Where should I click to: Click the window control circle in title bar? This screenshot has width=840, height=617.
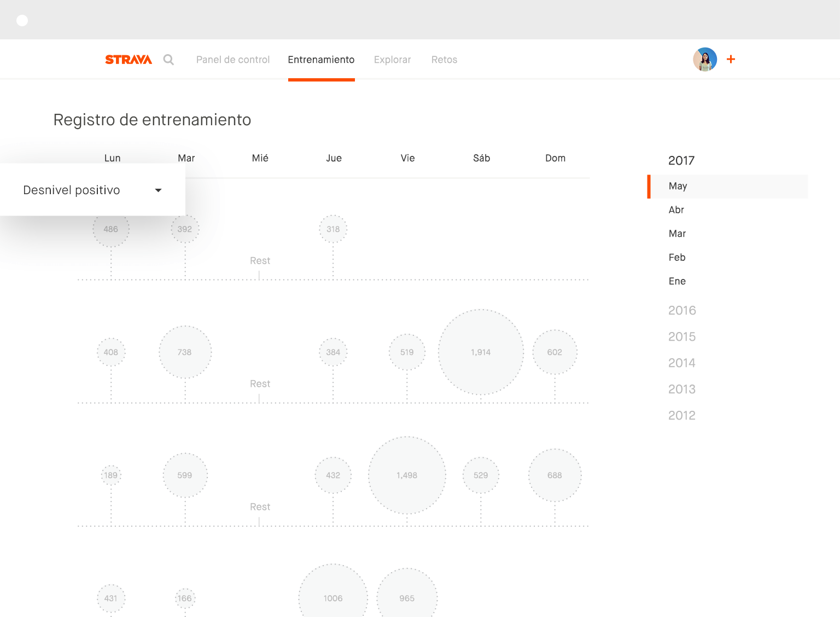(22, 21)
